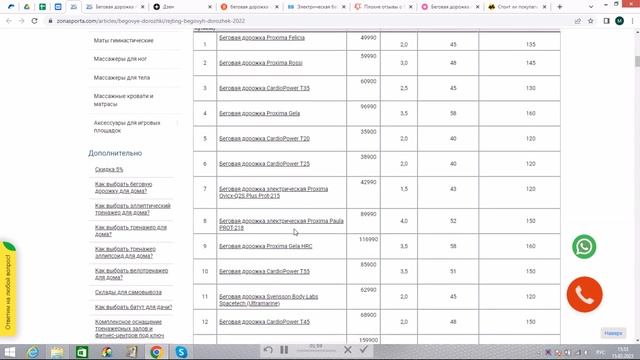Open File Explorer from taskbar
640x360 pixels.
pyautogui.click(x=57, y=352)
